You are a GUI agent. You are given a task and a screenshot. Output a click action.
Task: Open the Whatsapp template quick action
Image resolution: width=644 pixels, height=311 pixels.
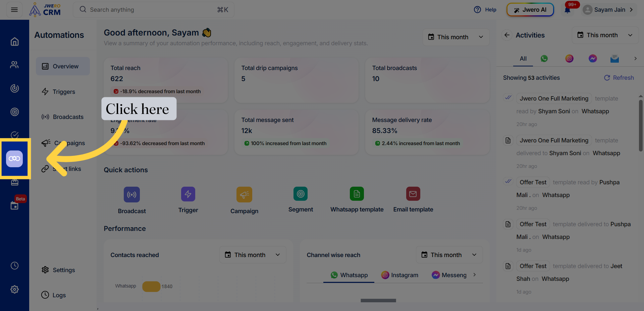(x=357, y=194)
